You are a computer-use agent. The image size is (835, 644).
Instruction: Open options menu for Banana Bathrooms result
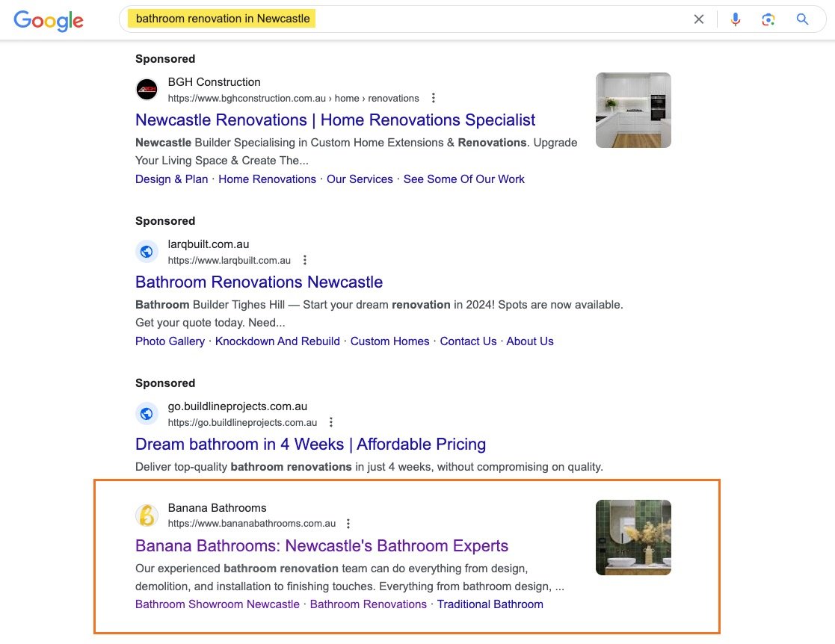(x=348, y=524)
